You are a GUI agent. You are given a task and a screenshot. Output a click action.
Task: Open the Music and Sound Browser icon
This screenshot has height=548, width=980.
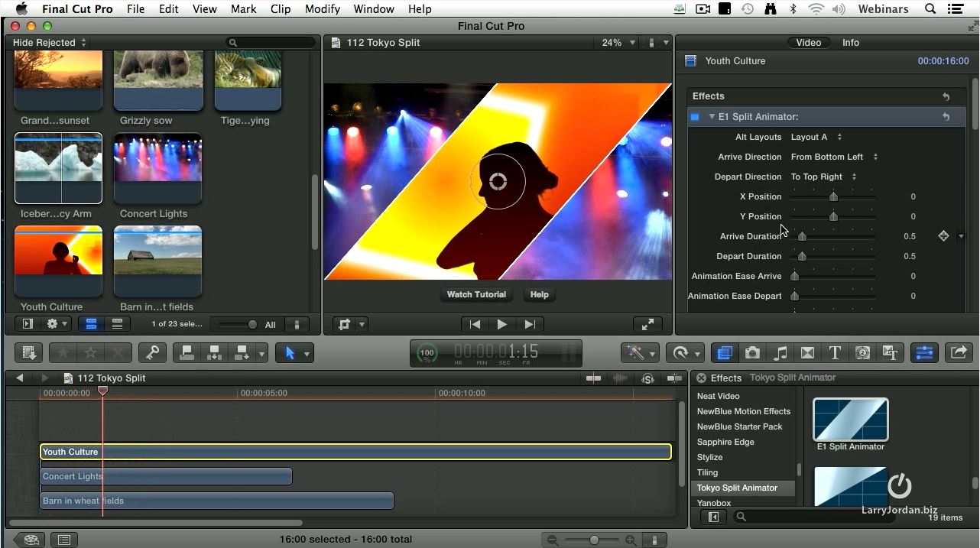click(x=780, y=352)
